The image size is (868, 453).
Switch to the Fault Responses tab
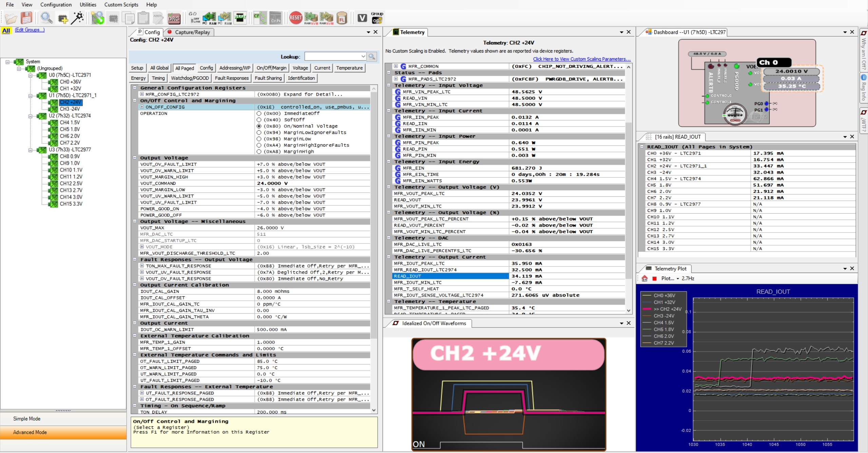232,78
